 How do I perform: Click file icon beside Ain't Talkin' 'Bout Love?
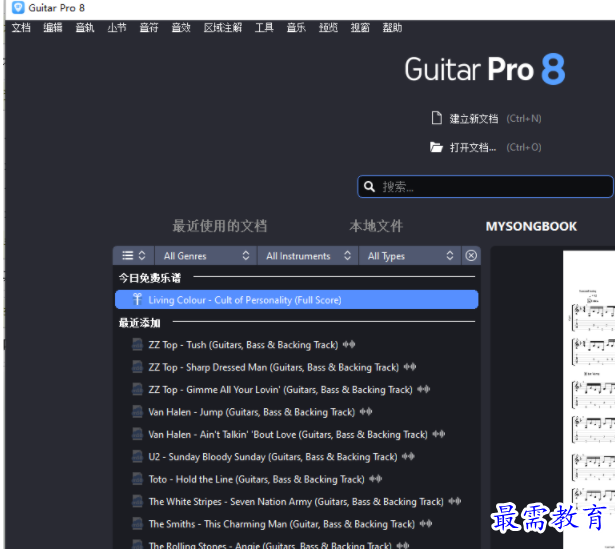pyautogui.click(x=137, y=434)
